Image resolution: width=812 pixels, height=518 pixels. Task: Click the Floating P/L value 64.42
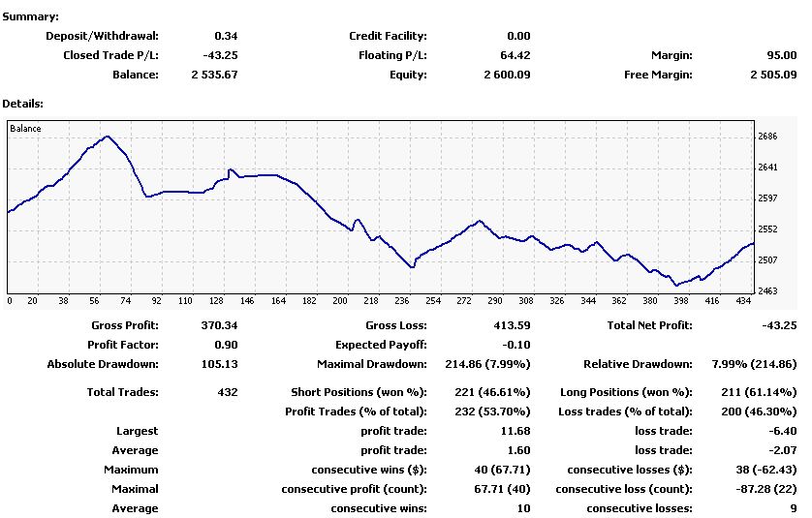point(514,55)
